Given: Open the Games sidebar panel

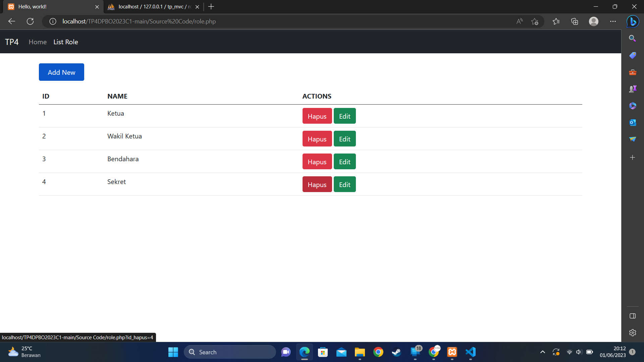Looking at the screenshot, I should [x=633, y=89].
